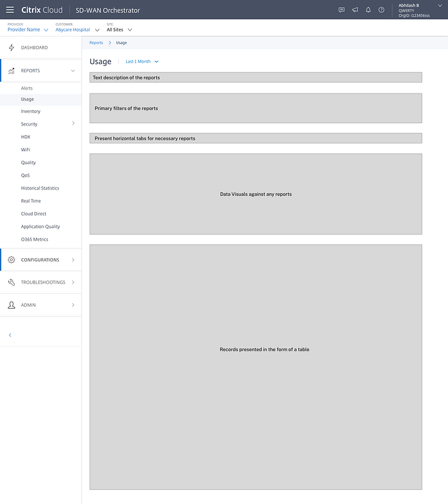The image size is (448, 504).
Task: Open the chat feedback icon
Action: click(x=341, y=10)
